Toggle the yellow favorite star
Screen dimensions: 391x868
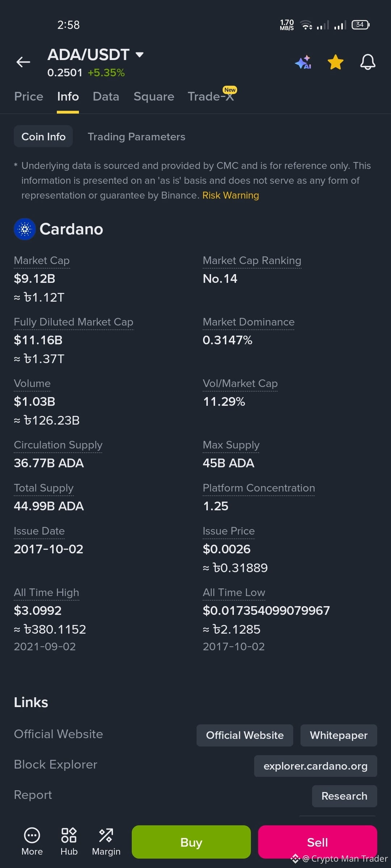336,62
